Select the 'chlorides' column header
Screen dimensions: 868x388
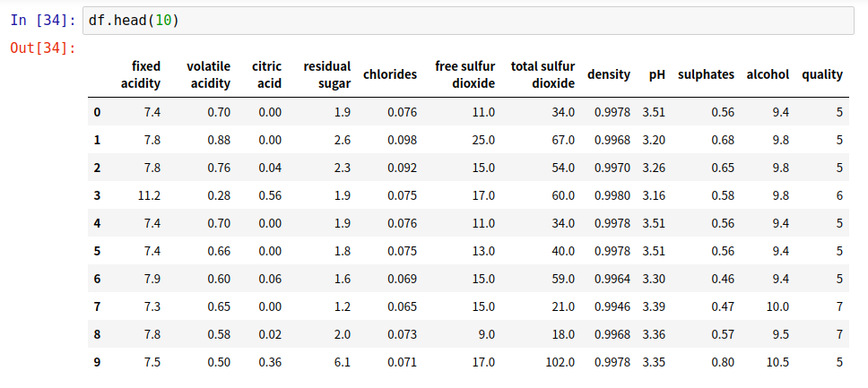pyautogui.click(x=390, y=74)
